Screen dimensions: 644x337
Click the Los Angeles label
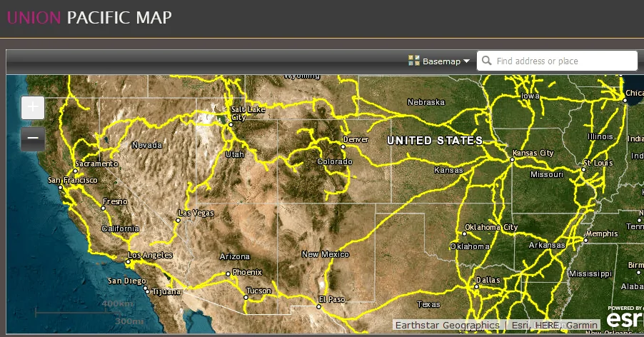tap(150, 255)
